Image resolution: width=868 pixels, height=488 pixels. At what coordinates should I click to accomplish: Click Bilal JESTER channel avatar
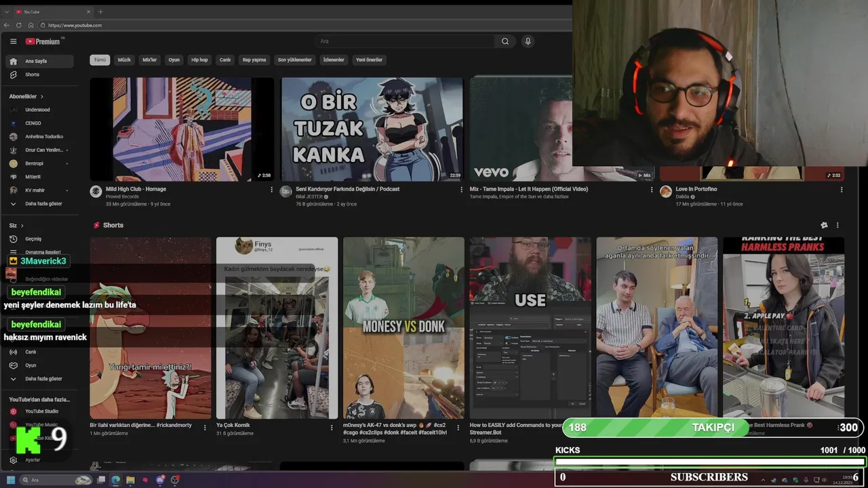click(286, 192)
